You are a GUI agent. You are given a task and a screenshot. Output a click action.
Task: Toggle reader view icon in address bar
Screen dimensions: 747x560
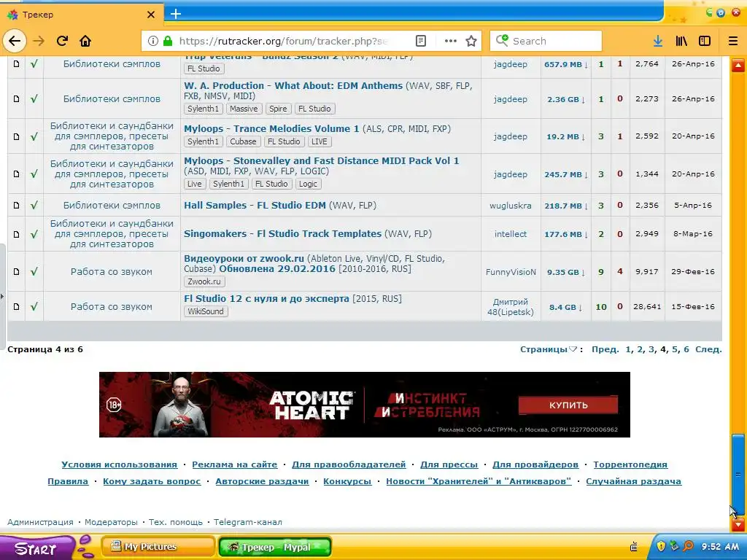[x=421, y=41]
